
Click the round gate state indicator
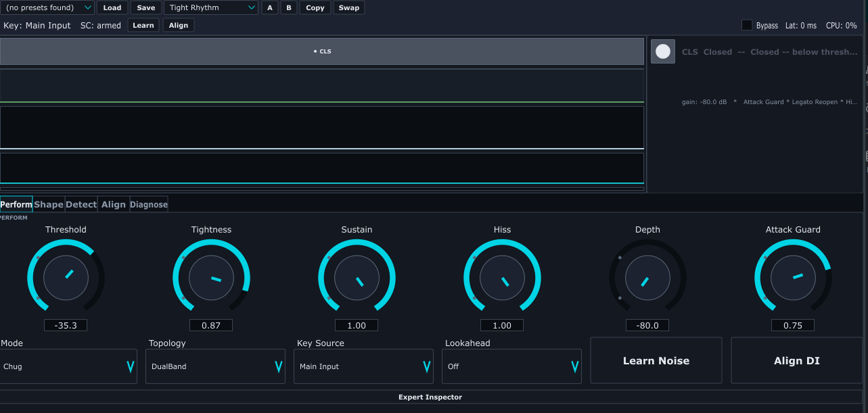(x=663, y=51)
